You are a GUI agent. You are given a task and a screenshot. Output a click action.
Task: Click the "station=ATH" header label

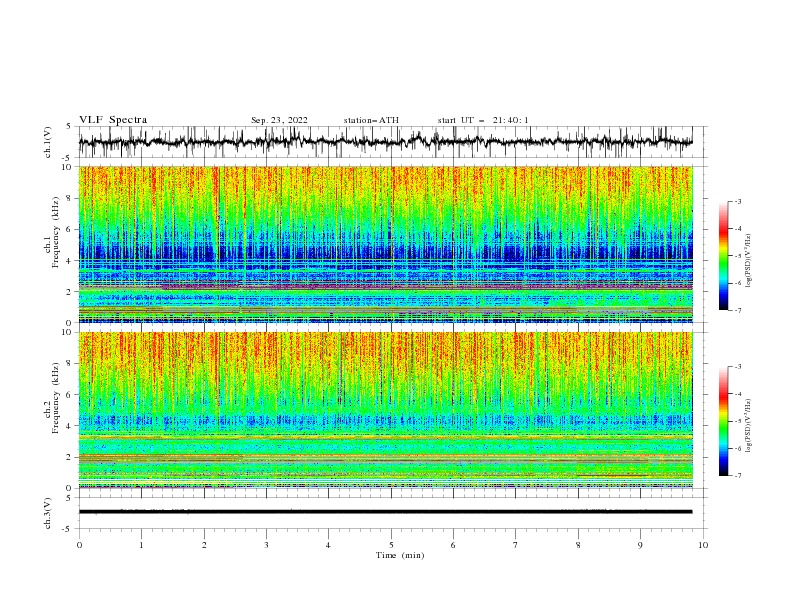(371, 120)
